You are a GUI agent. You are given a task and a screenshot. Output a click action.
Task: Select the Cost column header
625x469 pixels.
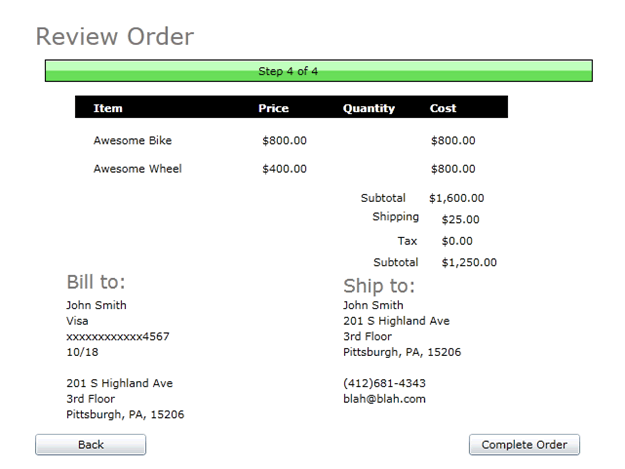click(x=443, y=108)
